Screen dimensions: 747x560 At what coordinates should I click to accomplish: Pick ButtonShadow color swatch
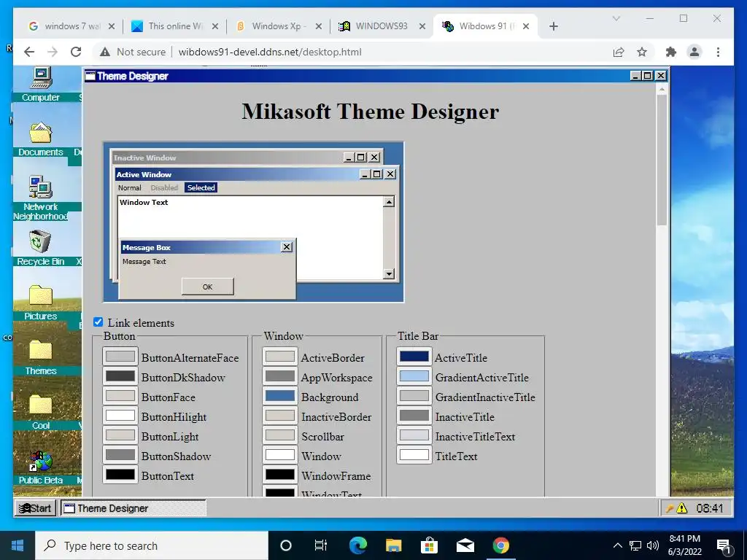120,455
